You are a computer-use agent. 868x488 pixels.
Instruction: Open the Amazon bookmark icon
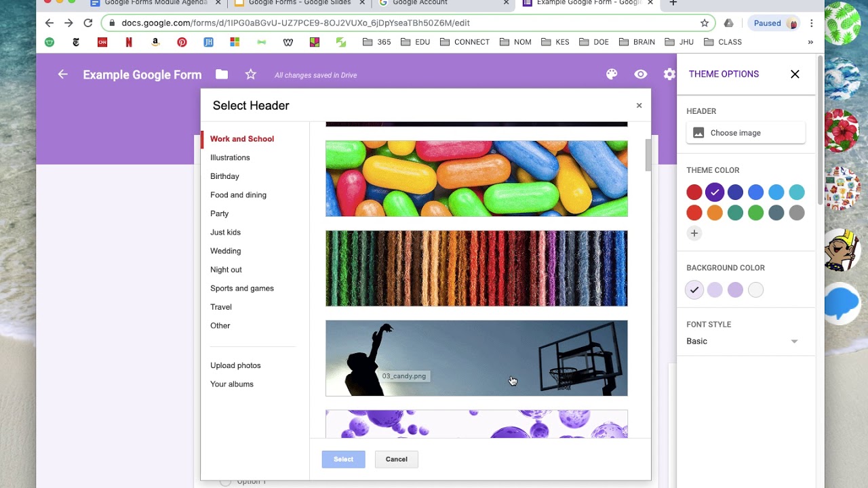(x=155, y=42)
